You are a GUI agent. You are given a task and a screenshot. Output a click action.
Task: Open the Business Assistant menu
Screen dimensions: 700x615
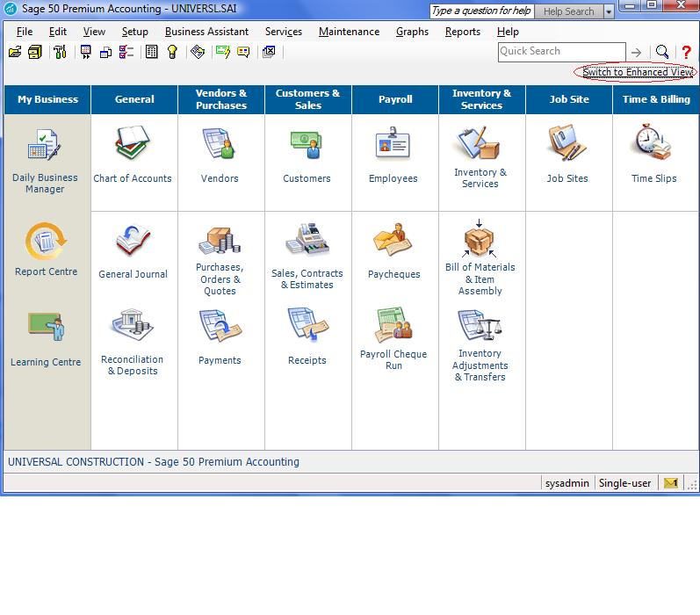click(206, 32)
